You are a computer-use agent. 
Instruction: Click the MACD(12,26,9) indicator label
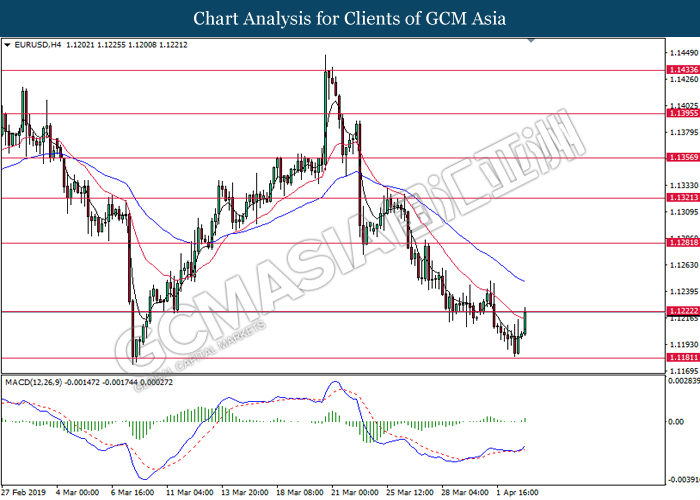(x=33, y=383)
